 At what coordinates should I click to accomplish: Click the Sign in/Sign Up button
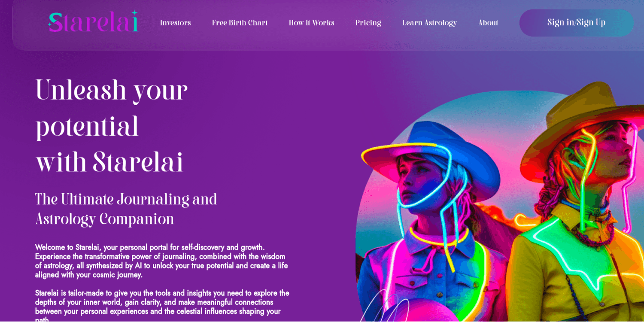tap(576, 23)
